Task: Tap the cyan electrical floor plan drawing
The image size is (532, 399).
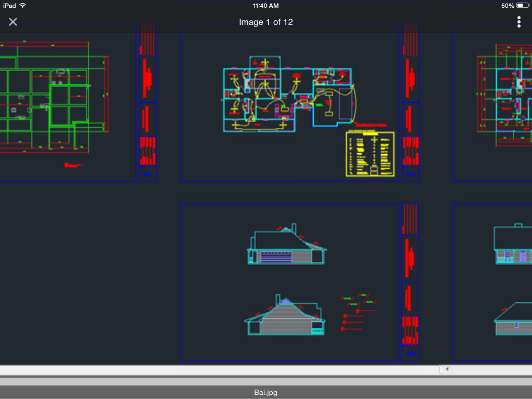Action: [289, 94]
